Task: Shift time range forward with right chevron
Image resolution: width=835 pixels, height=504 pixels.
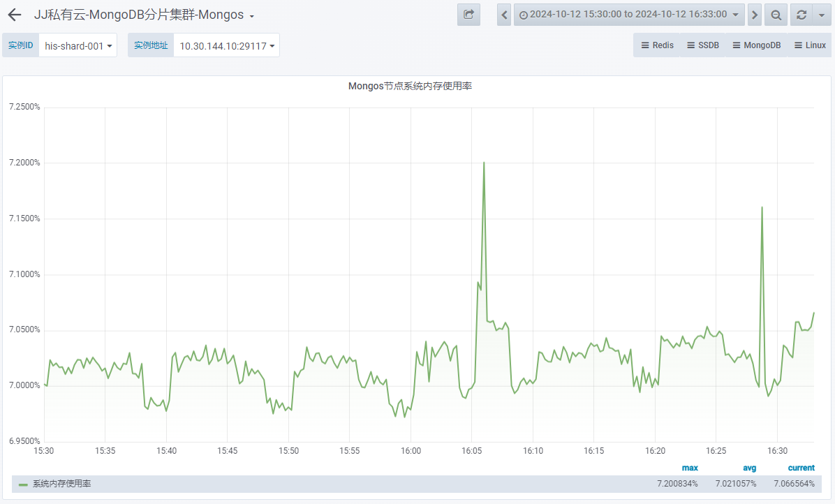Action: pyautogui.click(x=755, y=15)
